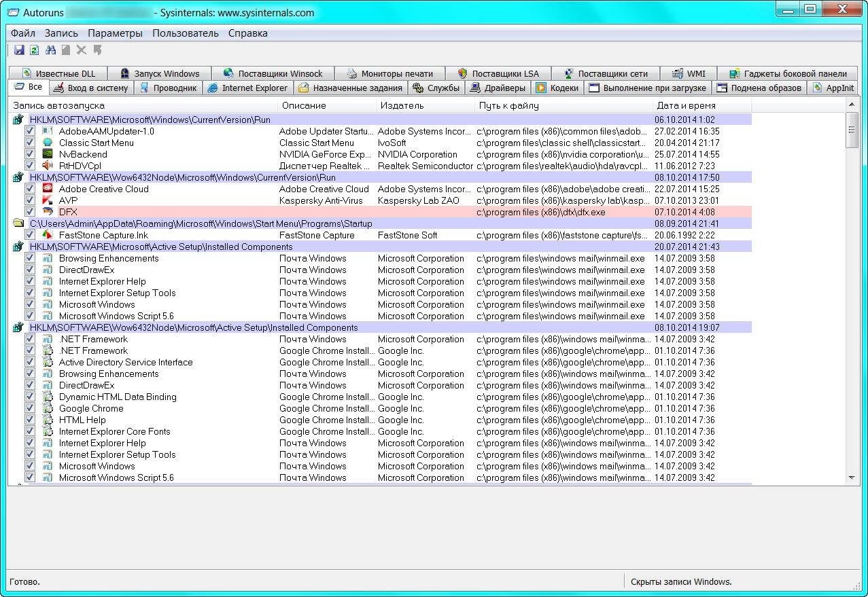
Task: Open the Файл menu
Action: (x=23, y=33)
